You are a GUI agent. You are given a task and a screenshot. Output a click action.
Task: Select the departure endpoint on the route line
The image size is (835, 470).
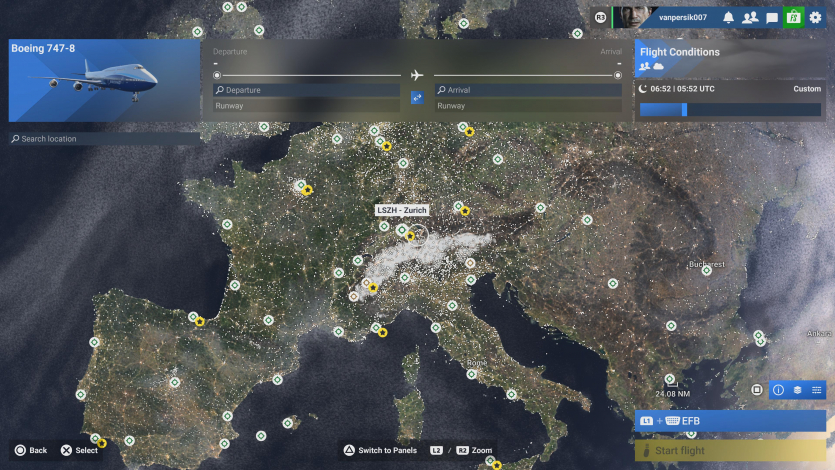(x=217, y=75)
